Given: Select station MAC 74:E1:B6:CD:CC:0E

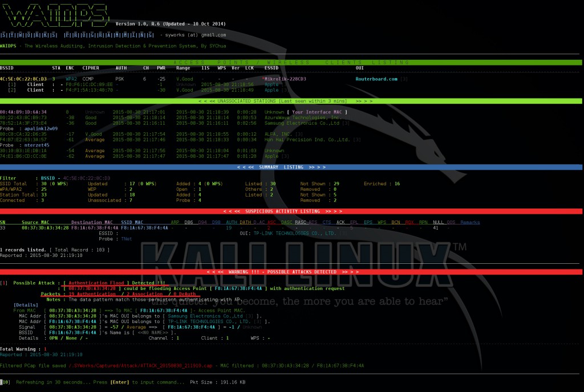Looking at the screenshot, I should 23,156.
